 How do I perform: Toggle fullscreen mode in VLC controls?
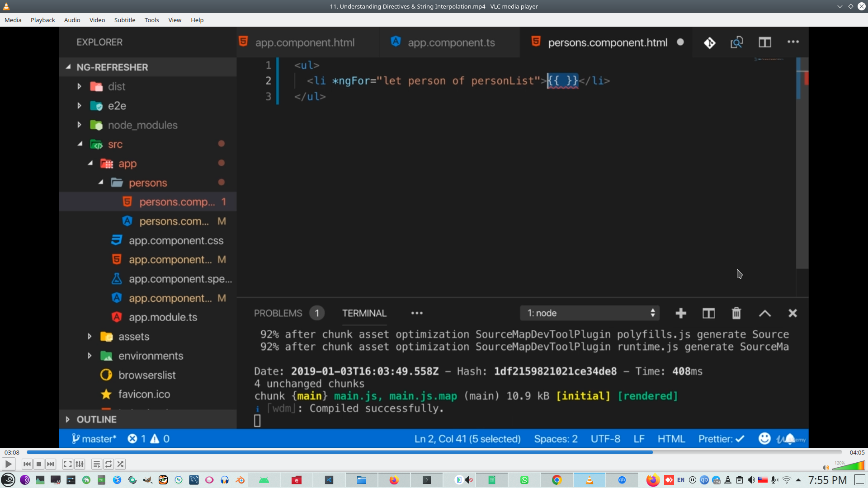pyautogui.click(x=67, y=464)
